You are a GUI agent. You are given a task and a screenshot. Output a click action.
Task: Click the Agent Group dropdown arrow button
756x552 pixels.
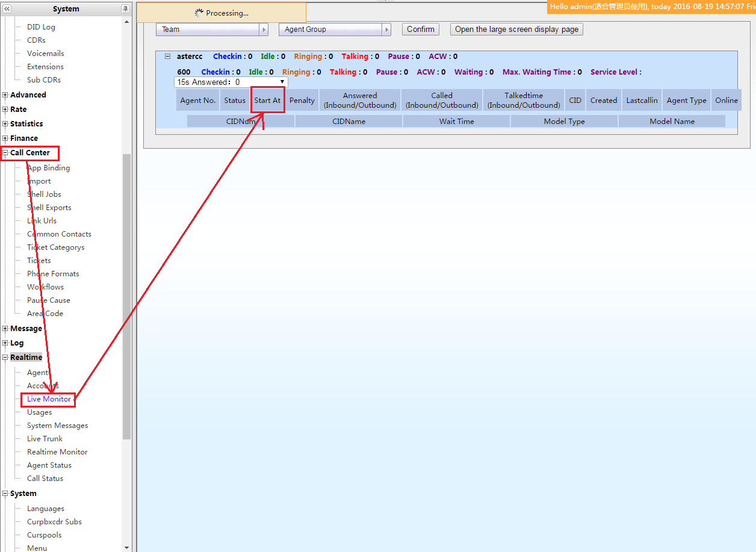(x=386, y=29)
